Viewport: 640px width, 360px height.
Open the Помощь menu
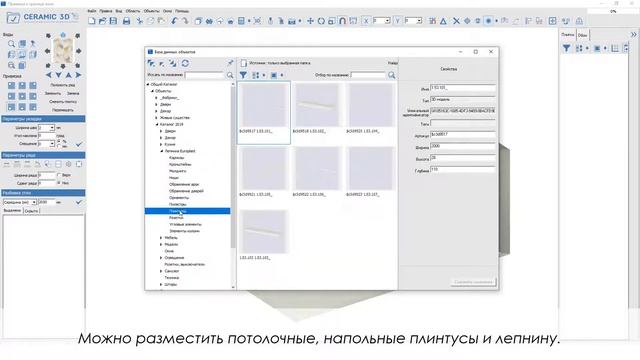click(x=182, y=11)
